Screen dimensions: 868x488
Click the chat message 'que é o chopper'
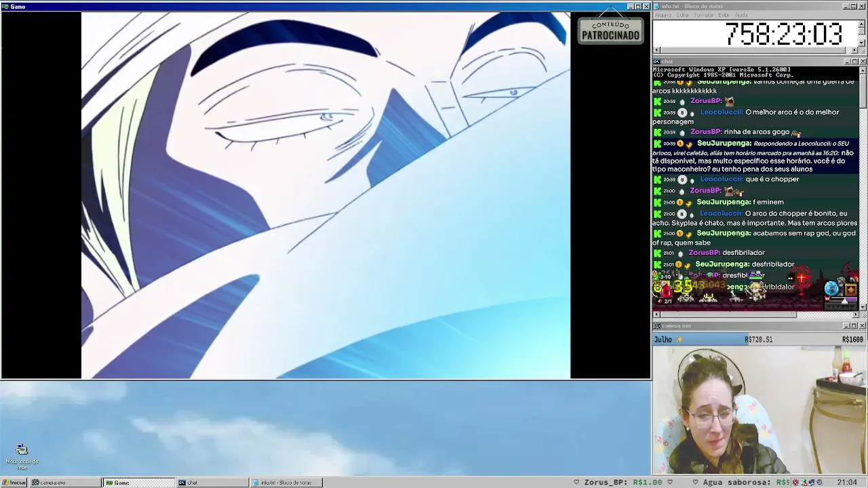point(772,179)
